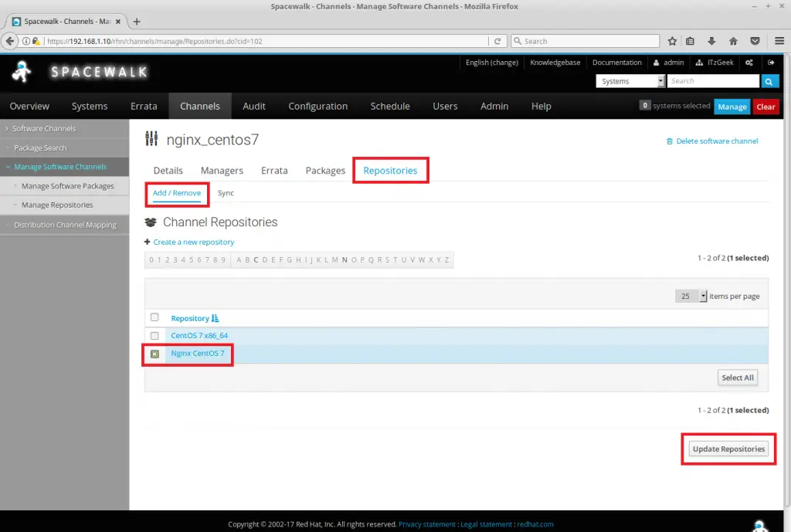
Task: Open the Schedule navigation menu
Action: tap(390, 107)
